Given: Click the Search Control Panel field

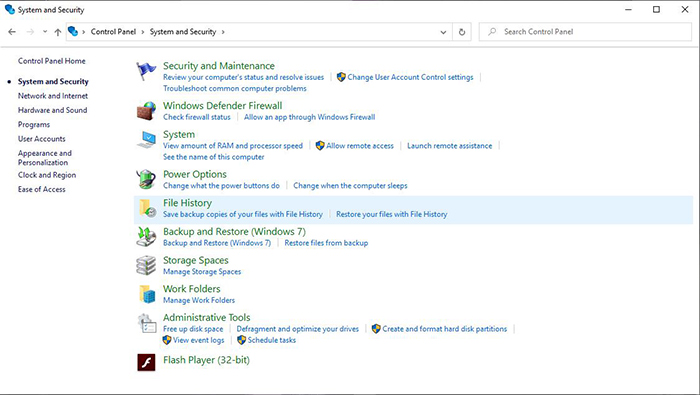Looking at the screenshot, I should click(x=585, y=32).
